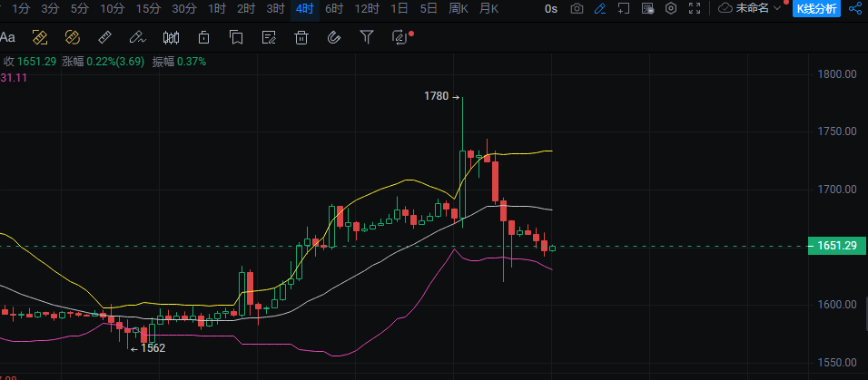
Task: Click the 1750.00 price axis label
Action: (x=837, y=132)
